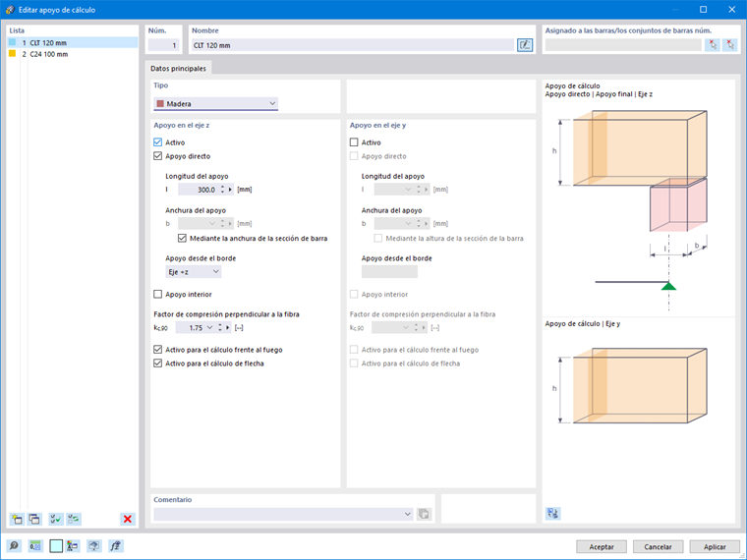Click the arrow menu beside Longitud del apoyo 300.0
Image resolution: width=747 pixels, height=560 pixels.
click(x=231, y=190)
